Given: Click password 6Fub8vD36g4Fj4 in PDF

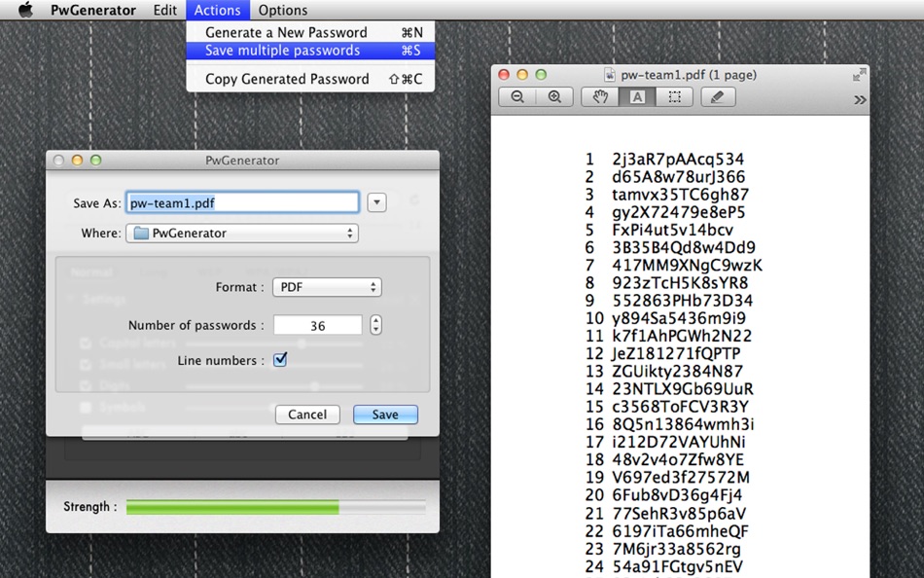Looking at the screenshot, I should click(677, 495).
